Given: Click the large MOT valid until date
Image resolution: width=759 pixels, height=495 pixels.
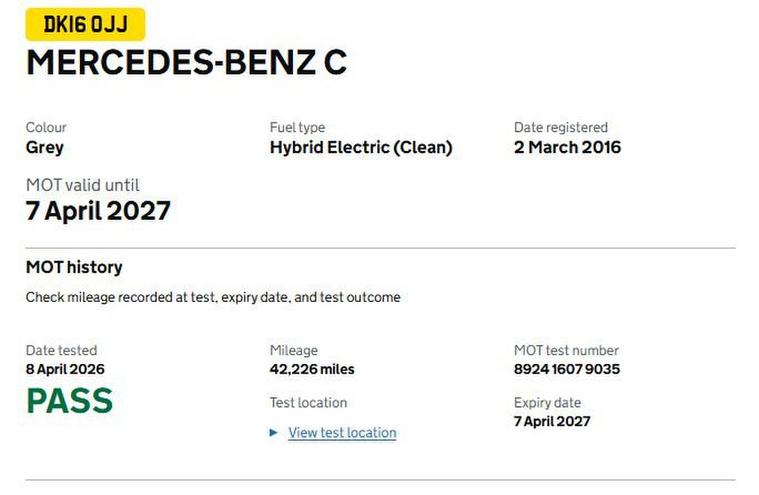Looking at the screenshot, I should tap(98, 211).
